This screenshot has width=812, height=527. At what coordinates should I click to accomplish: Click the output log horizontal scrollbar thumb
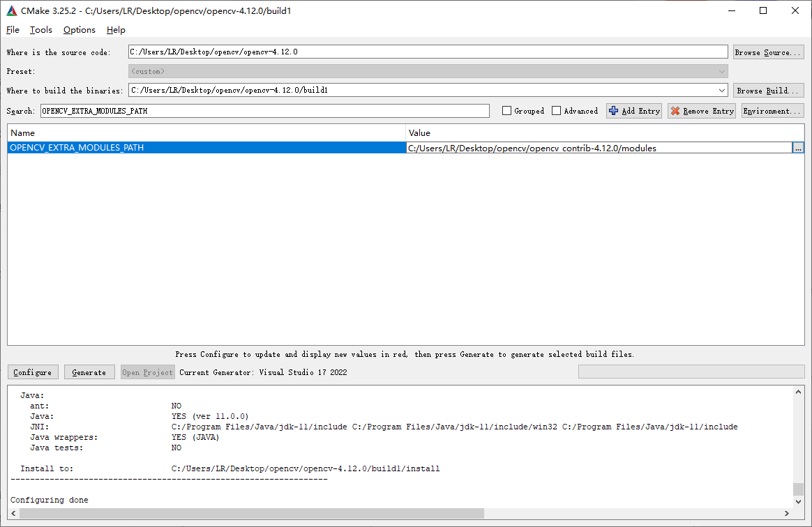click(x=252, y=513)
